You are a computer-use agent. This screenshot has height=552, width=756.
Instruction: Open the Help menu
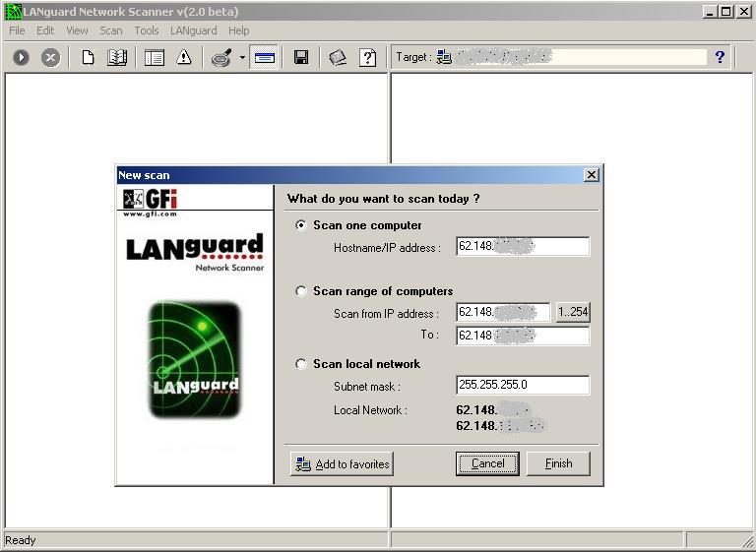point(238,31)
